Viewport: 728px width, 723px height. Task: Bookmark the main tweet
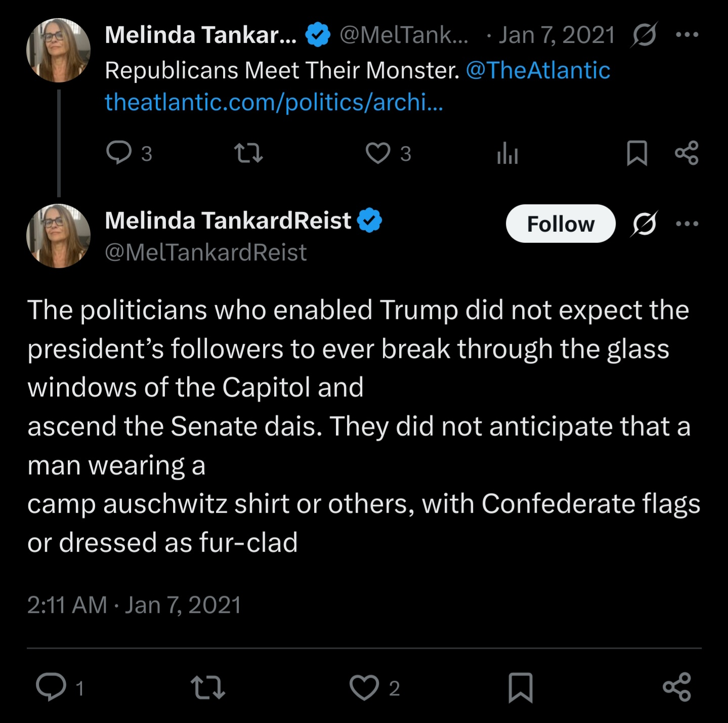tap(521, 687)
